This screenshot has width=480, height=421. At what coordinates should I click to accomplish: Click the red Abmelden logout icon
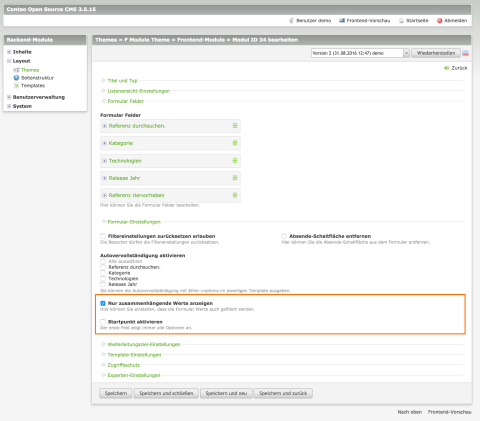pos(439,21)
